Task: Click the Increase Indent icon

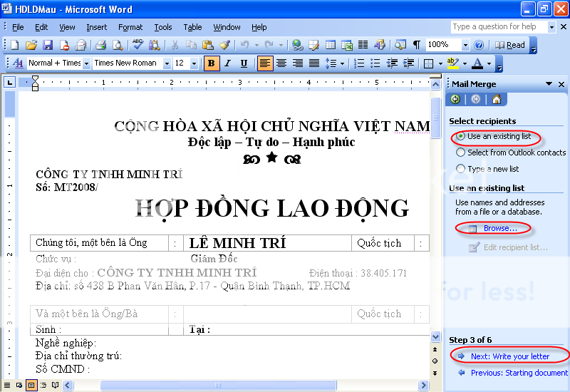Action: [x=408, y=63]
